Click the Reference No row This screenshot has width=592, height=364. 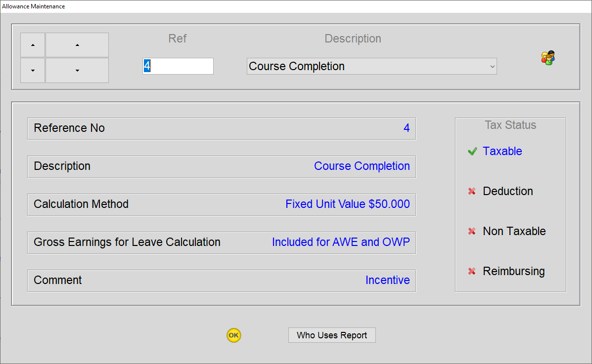(x=222, y=128)
